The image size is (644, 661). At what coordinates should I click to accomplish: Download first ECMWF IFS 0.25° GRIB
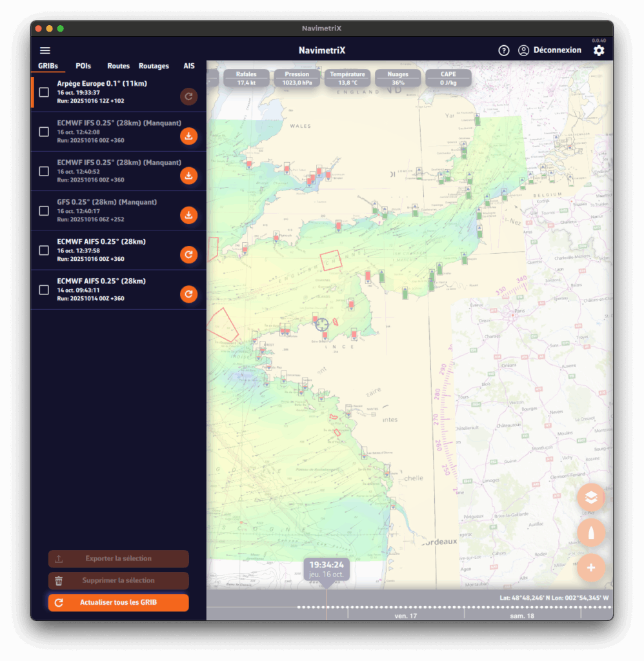click(188, 136)
